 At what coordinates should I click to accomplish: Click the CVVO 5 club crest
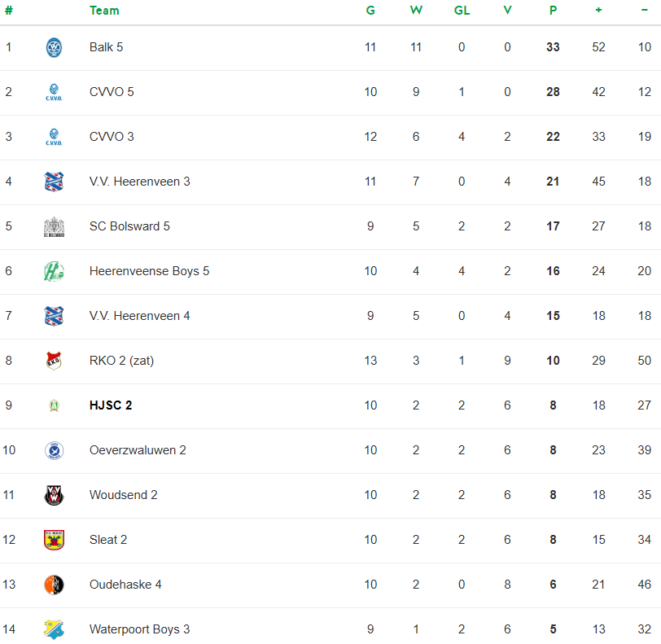coord(54,92)
